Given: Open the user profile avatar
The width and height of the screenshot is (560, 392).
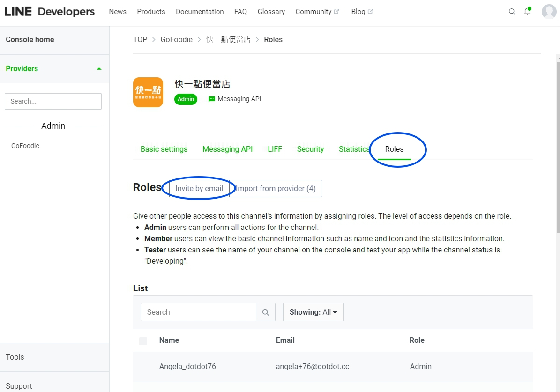Looking at the screenshot, I should pos(549,11).
